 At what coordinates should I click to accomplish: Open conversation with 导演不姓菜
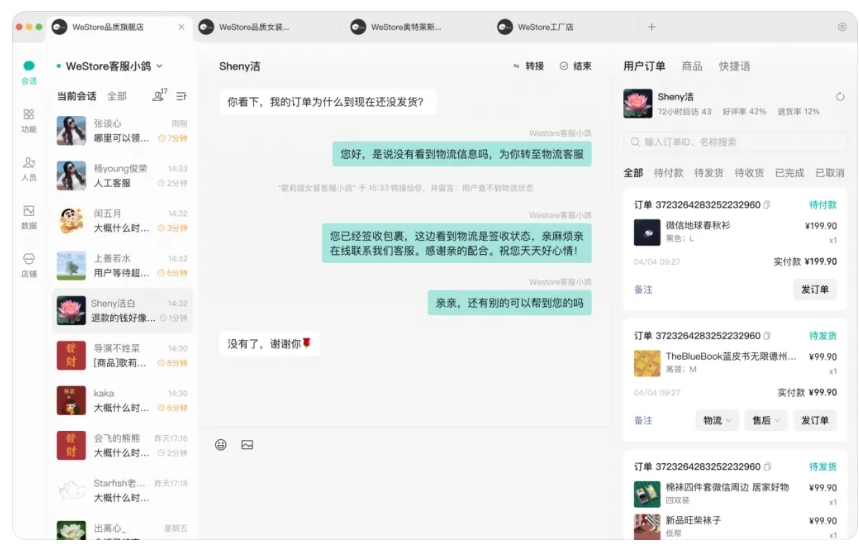122,355
